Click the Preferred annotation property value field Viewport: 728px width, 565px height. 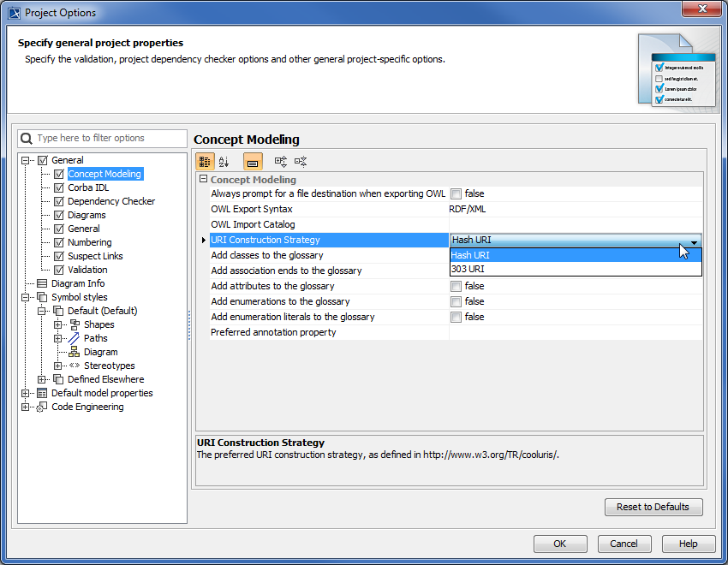576,333
